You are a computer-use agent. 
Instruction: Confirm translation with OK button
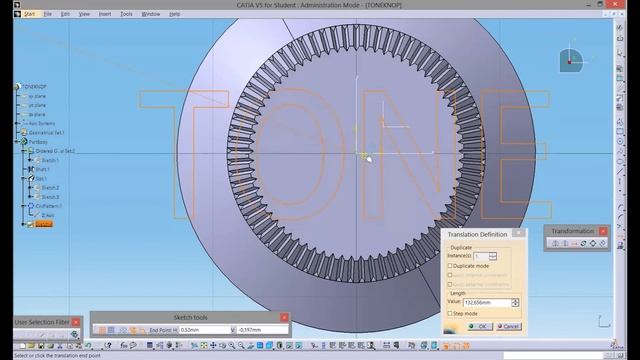tap(480, 326)
